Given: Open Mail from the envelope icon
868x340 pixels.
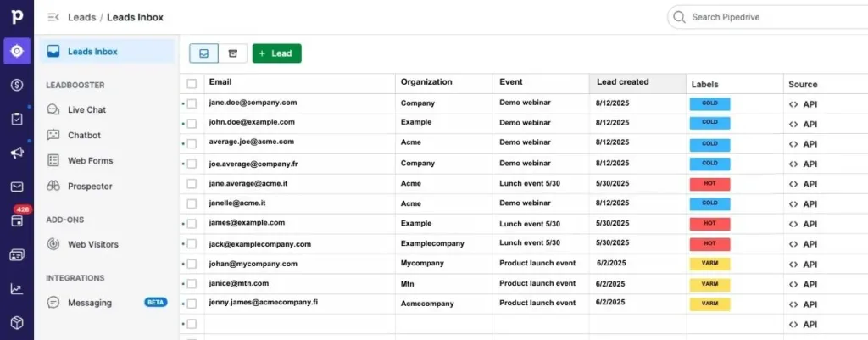Looking at the screenshot, I should click(x=16, y=187).
